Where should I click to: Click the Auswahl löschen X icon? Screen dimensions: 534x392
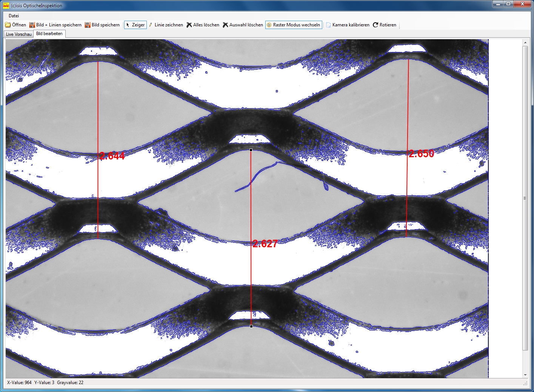click(225, 25)
